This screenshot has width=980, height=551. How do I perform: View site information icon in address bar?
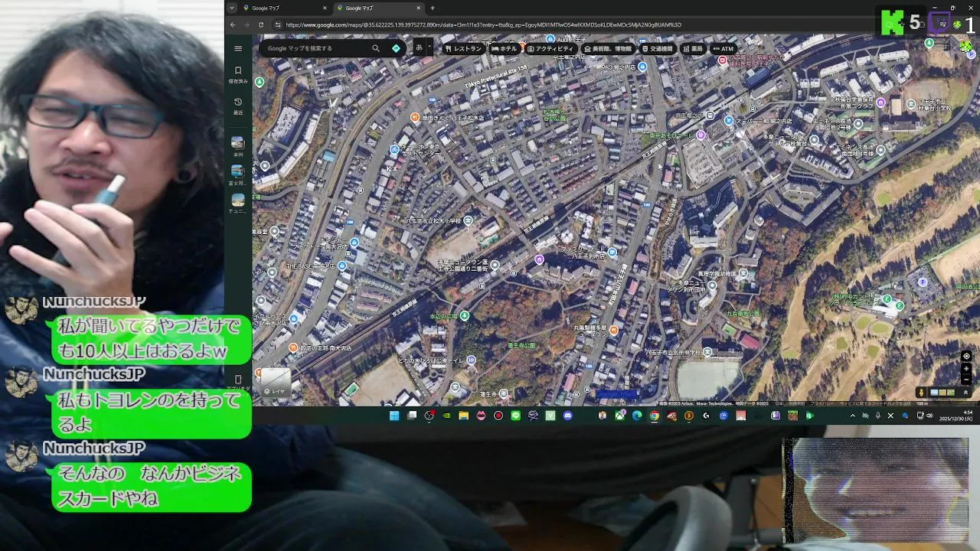point(277,24)
